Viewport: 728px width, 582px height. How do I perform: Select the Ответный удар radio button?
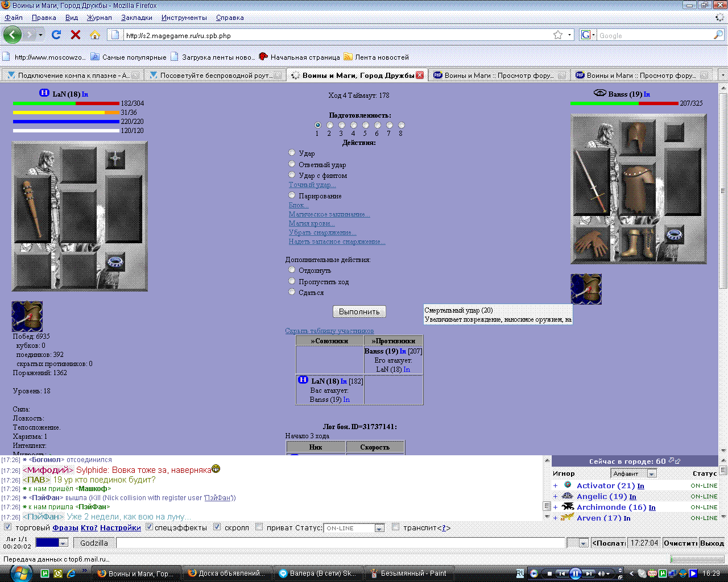pyautogui.click(x=292, y=164)
